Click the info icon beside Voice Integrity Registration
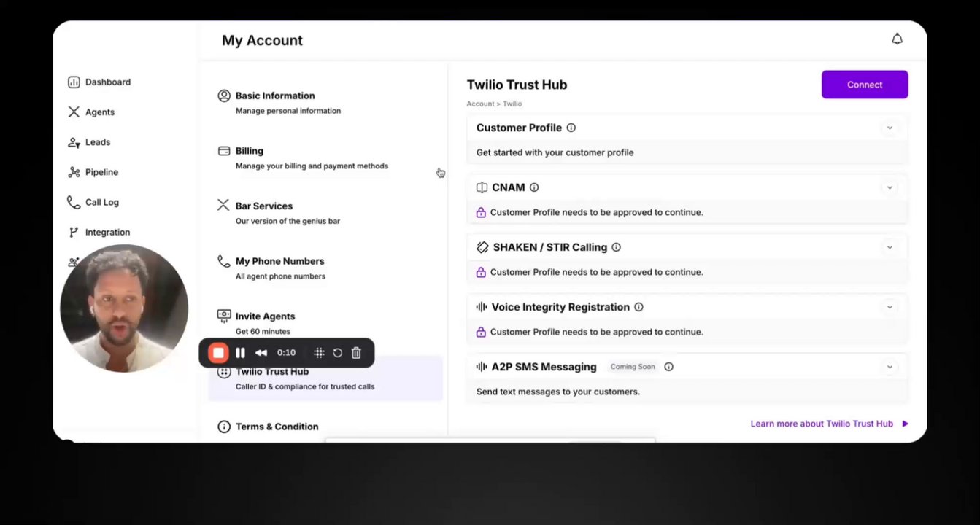Image resolution: width=980 pixels, height=525 pixels. click(638, 307)
